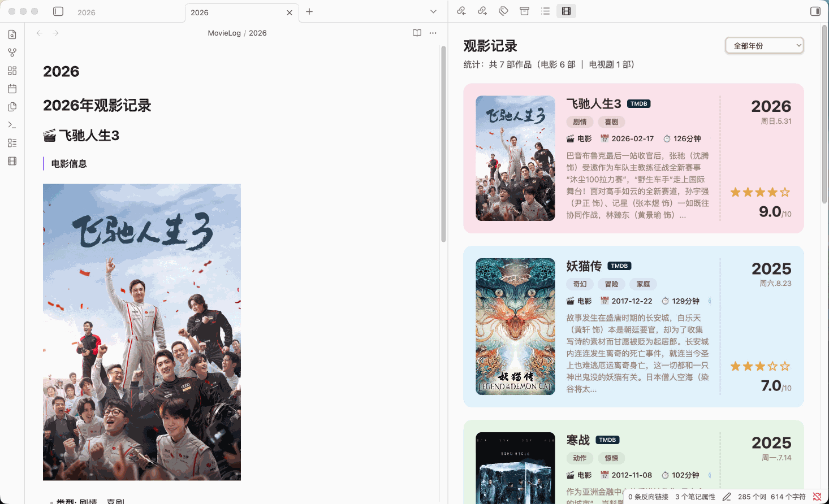Open movie log film icon in left ribbon
829x504 pixels.
coord(12,161)
